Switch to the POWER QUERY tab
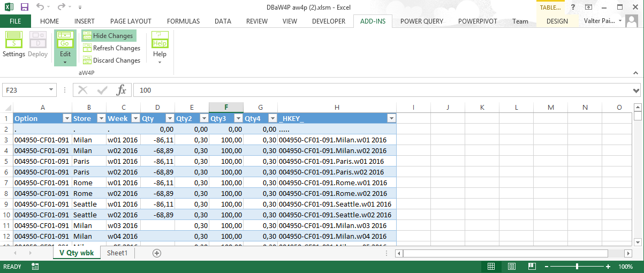Viewport: 644px width, 273px height. click(x=422, y=21)
